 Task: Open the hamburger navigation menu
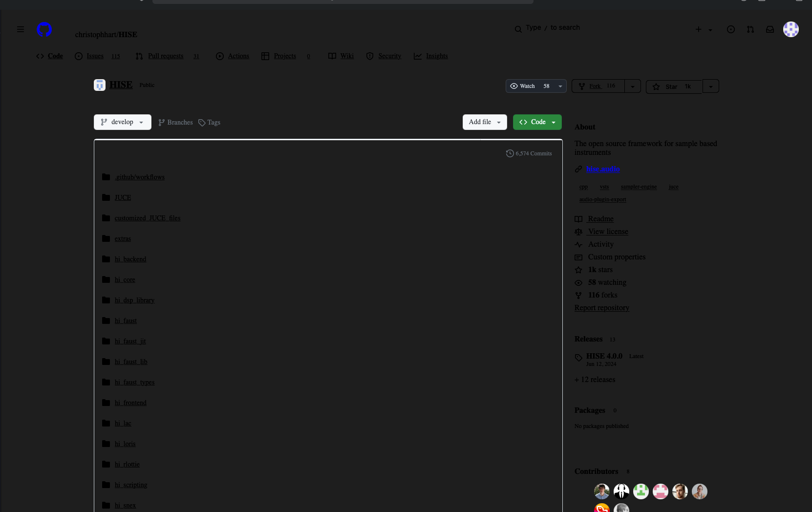click(21, 29)
